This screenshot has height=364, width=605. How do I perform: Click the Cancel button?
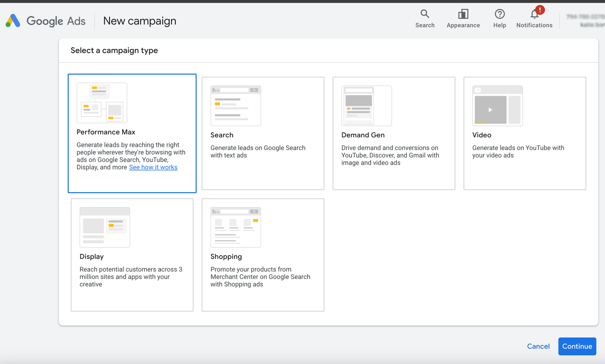538,346
